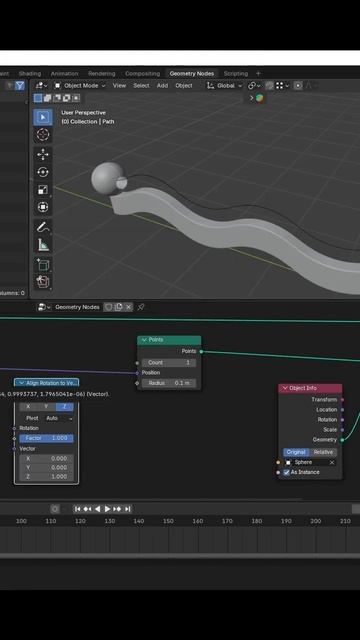Screen dimensions: 360x640
Task: Open the Global orientation dropdown
Action: [225, 85]
